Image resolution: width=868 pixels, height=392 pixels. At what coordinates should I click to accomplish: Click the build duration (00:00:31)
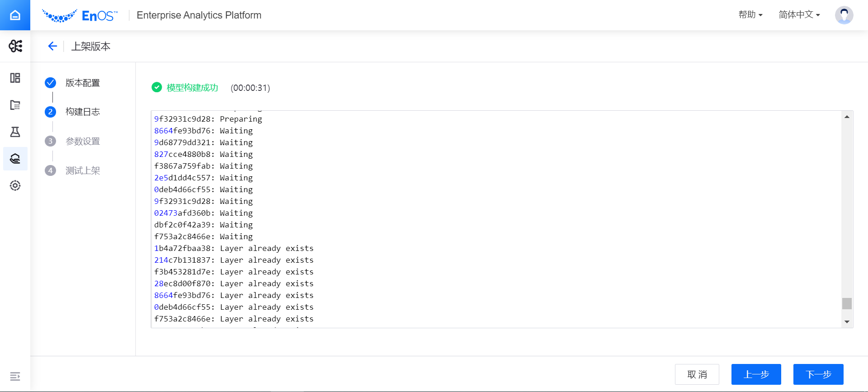(x=250, y=88)
